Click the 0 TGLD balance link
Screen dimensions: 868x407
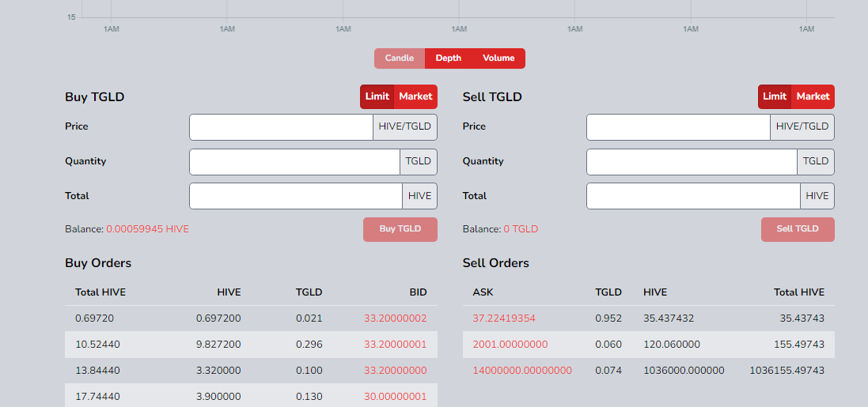(521, 229)
